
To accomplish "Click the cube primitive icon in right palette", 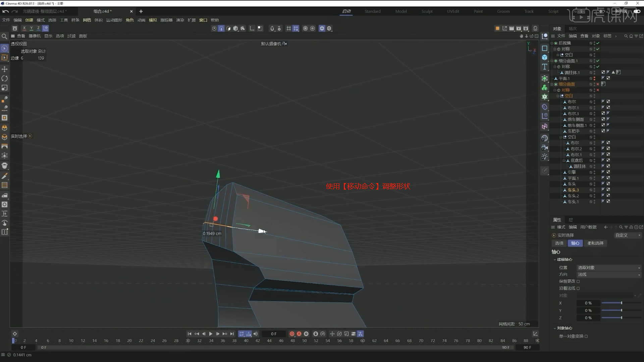I will [545, 58].
